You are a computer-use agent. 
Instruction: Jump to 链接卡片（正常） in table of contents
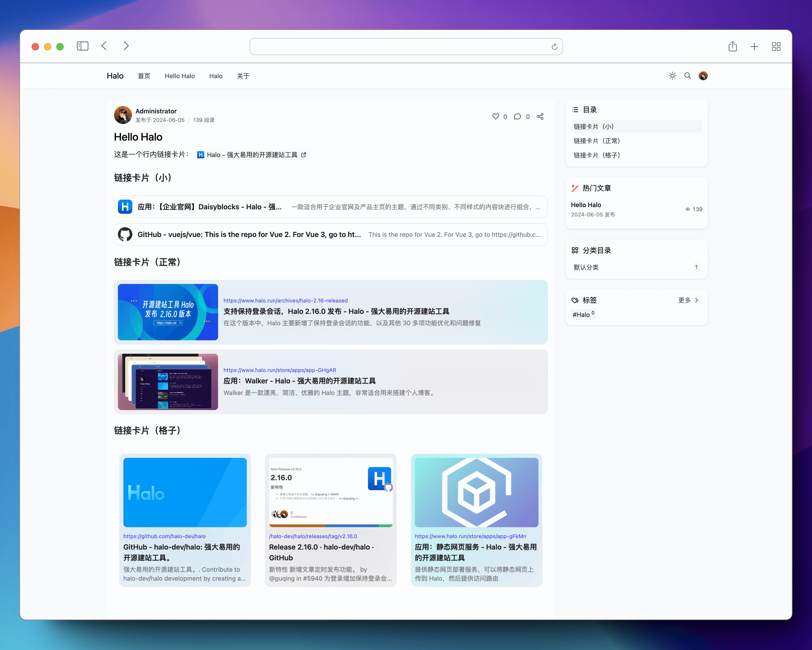coord(597,141)
